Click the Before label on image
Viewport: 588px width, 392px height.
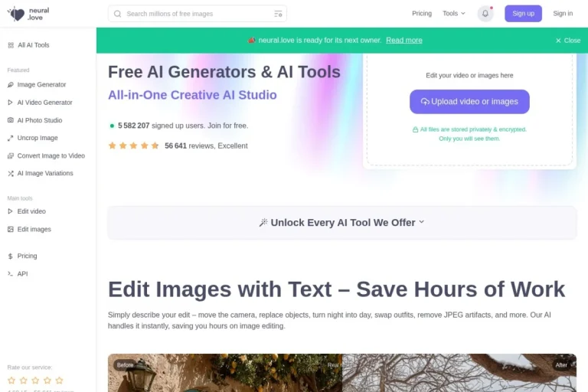click(125, 365)
